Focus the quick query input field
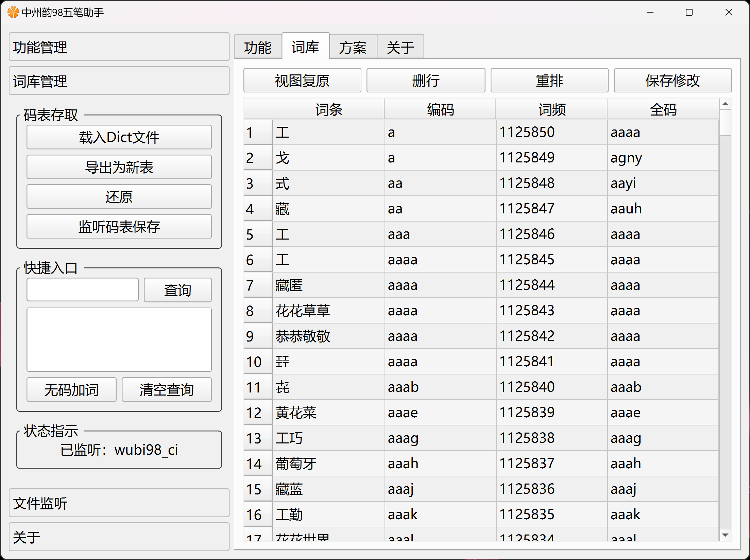750x560 pixels. coord(83,290)
